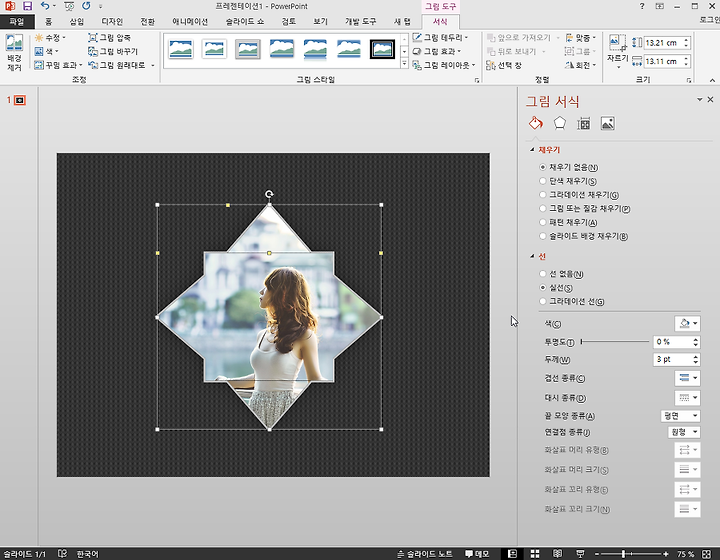Open the 파일 file tab
The width and height of the screenshot is (720, 560).
[x=17, y=22]
